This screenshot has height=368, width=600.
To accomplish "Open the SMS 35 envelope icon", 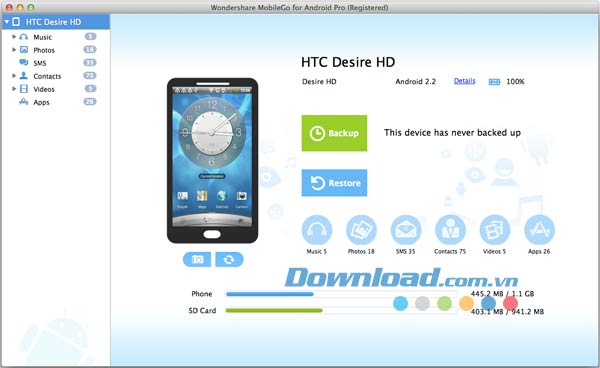I will [x=406, y=230].
